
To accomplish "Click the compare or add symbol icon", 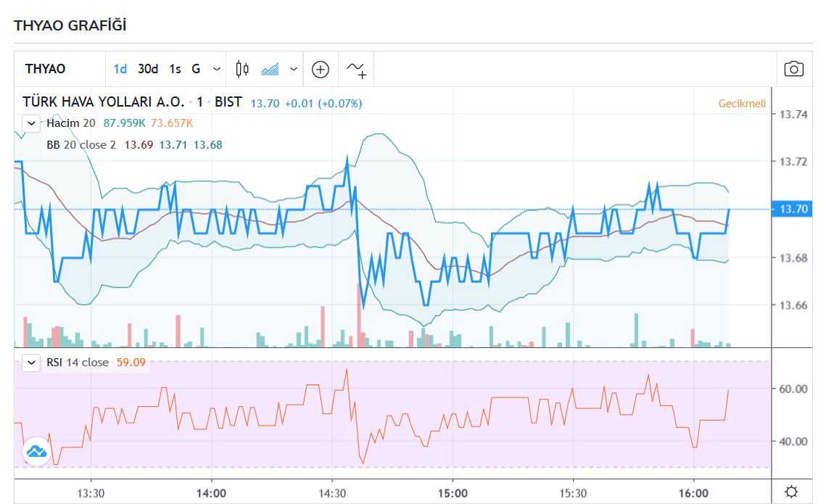I will coord(321,69).
